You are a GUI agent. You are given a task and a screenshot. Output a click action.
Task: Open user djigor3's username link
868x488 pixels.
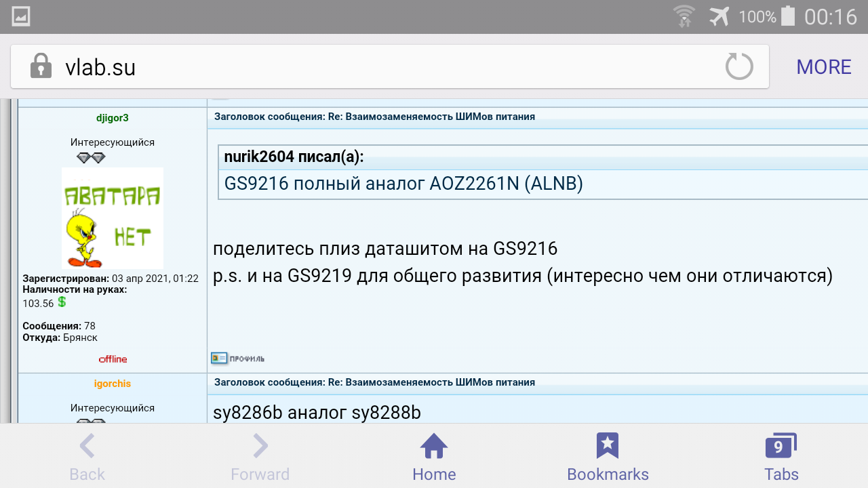[113, 118]
